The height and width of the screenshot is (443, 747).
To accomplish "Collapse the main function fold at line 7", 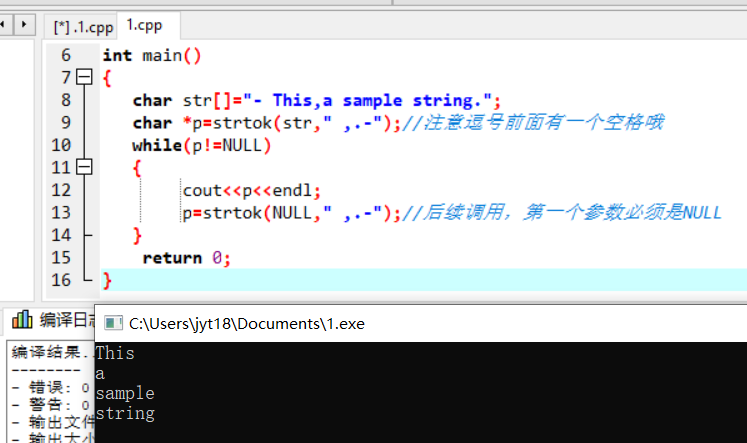I will click(84, 77).
